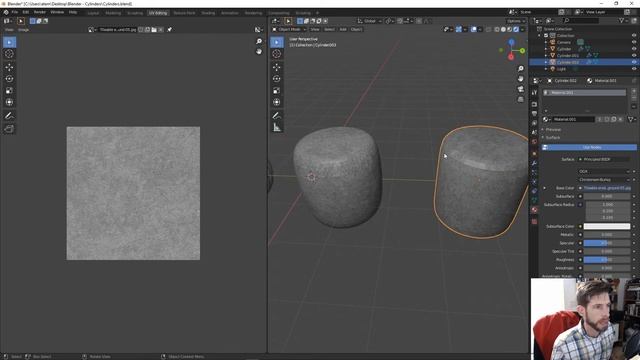This screenshot has height=360, width=640.
Task: Open the Add menu in the 3D viewport
Action: click(x=343, y=29)
